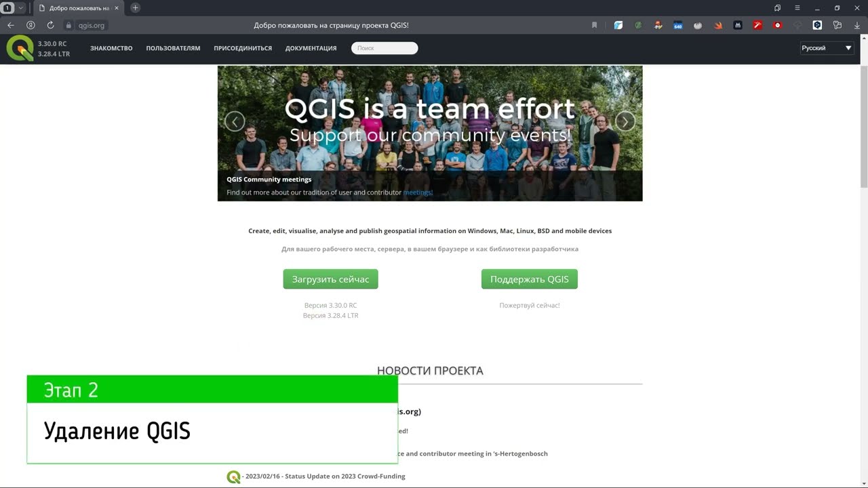Click the padlock site security icon
The height and width of the screenshot is (488, 868).
[68, 25]
